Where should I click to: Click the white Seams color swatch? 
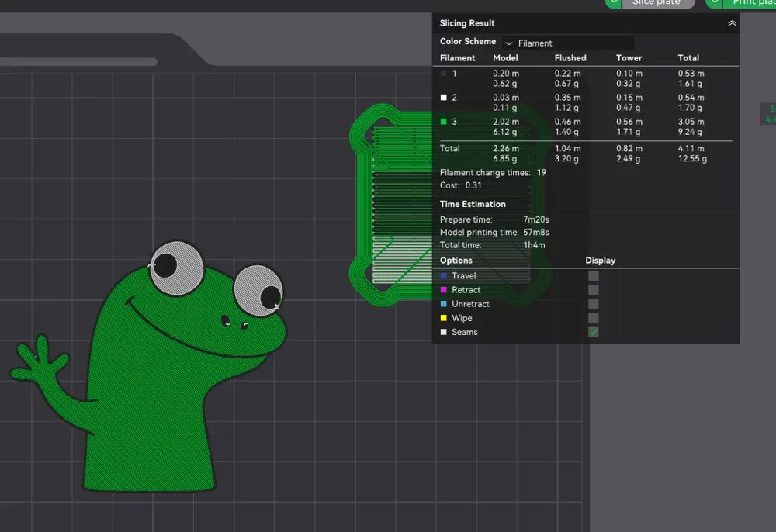pyautogui.click(x=443, y=332)
